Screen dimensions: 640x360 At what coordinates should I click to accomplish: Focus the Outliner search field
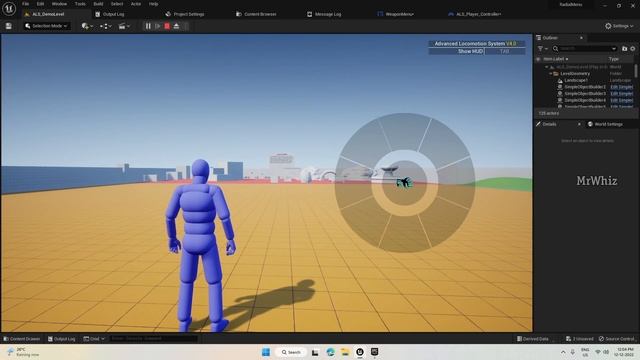(585, 49)
